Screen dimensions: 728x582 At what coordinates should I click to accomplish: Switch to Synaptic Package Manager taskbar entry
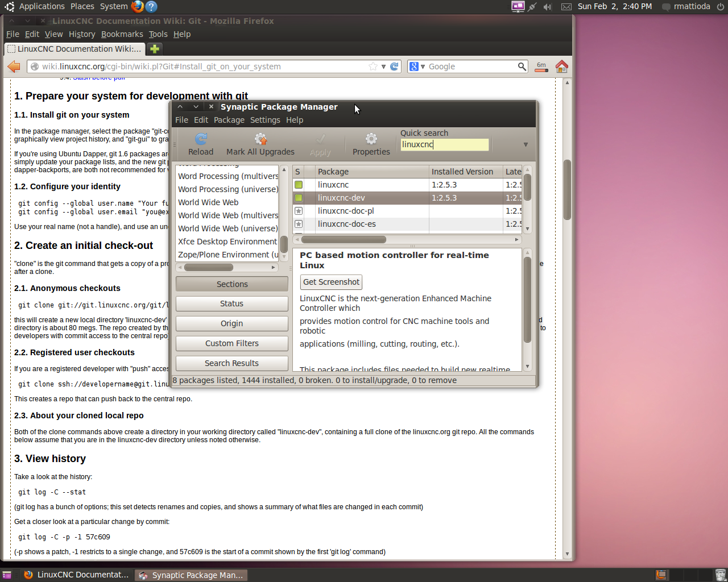192,575
